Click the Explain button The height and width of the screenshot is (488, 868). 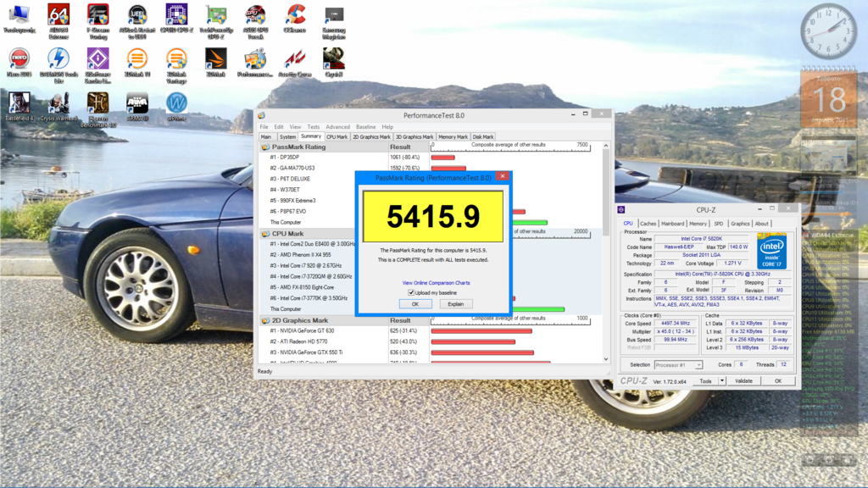click(x=455, y=304)
